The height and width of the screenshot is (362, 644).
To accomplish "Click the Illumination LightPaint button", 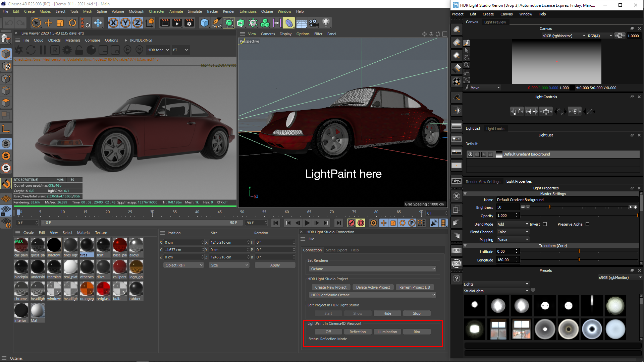I will [x=387, y=332].
